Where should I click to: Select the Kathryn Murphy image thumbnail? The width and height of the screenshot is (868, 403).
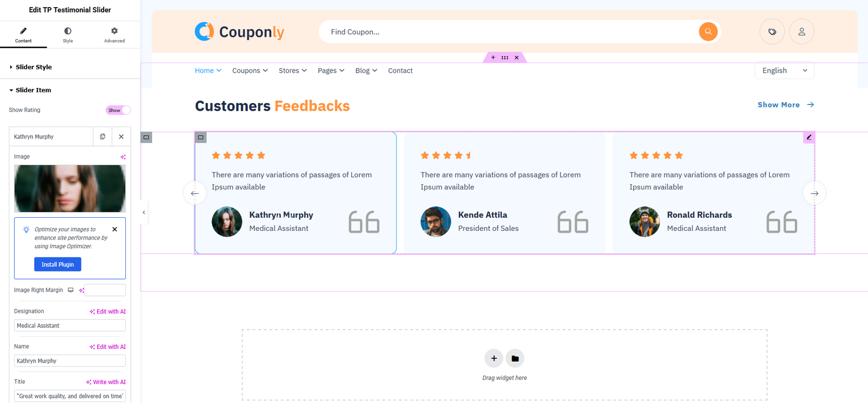(x=69, y=188)
